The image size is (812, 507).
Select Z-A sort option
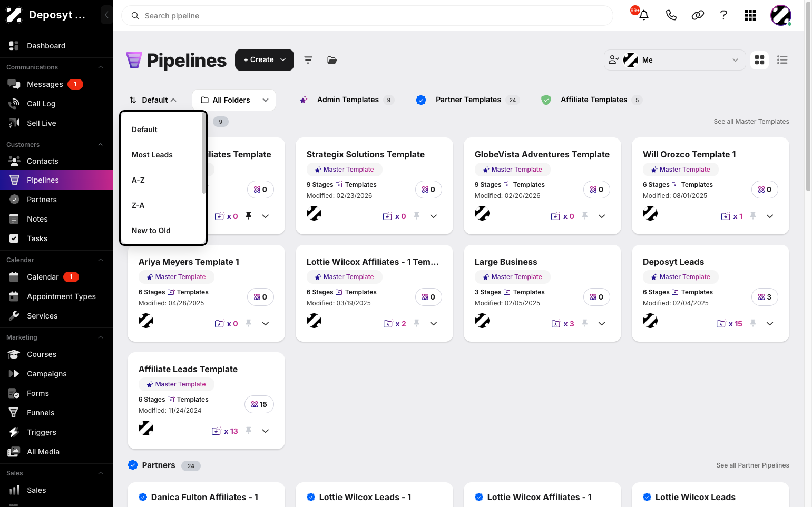(x=162, y=205)
